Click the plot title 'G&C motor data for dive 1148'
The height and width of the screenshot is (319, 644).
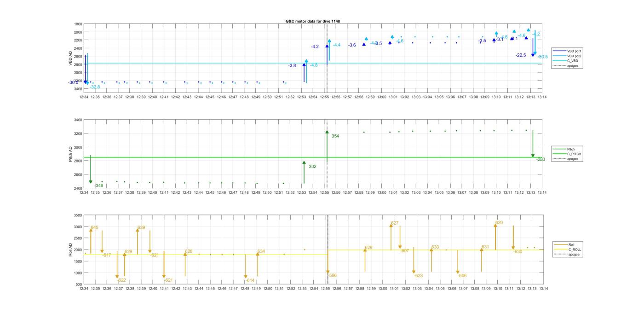313,21
